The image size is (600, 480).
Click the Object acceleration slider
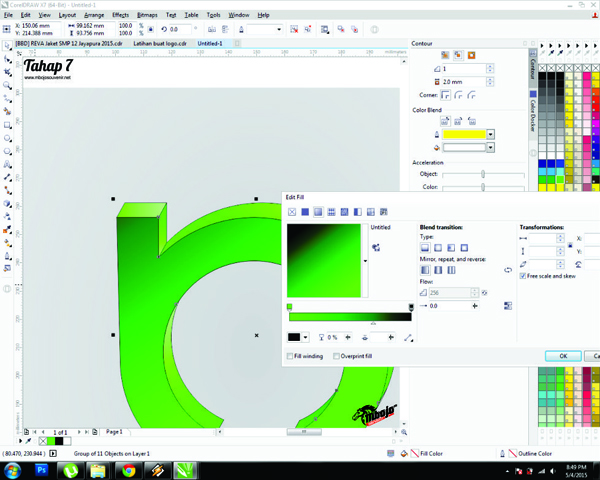pos(483,174)
